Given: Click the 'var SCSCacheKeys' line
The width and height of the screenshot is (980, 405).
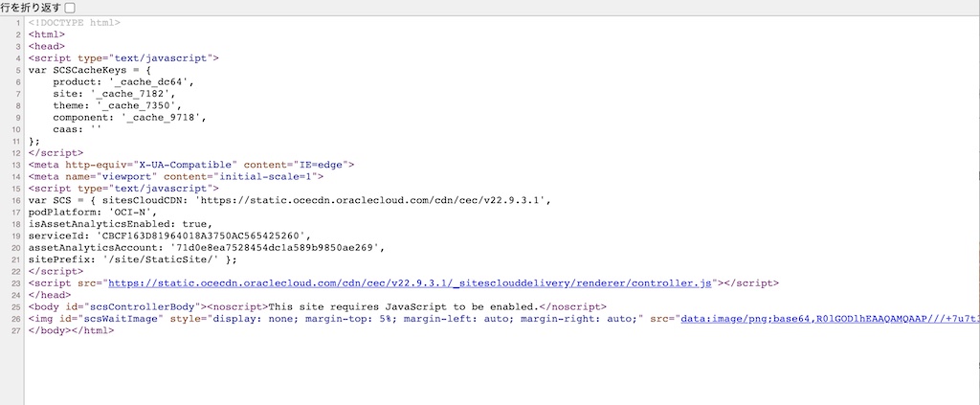Looking at the screenshot, I should tap(90, 70).
